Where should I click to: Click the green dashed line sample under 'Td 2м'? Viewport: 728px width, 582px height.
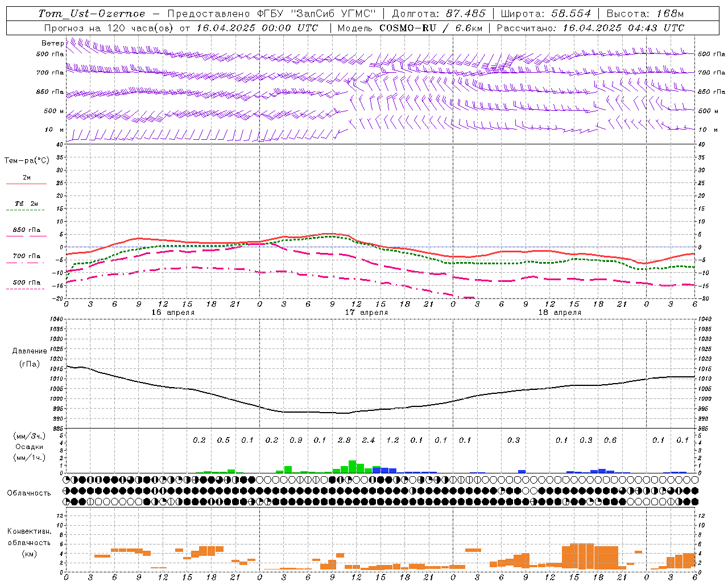(x=25, y=210)
